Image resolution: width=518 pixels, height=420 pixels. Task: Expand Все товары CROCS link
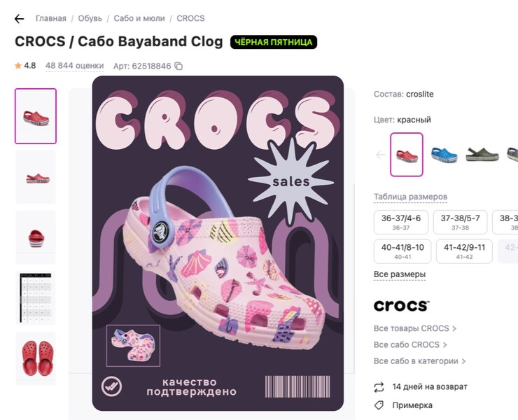(x=415, y=328)
